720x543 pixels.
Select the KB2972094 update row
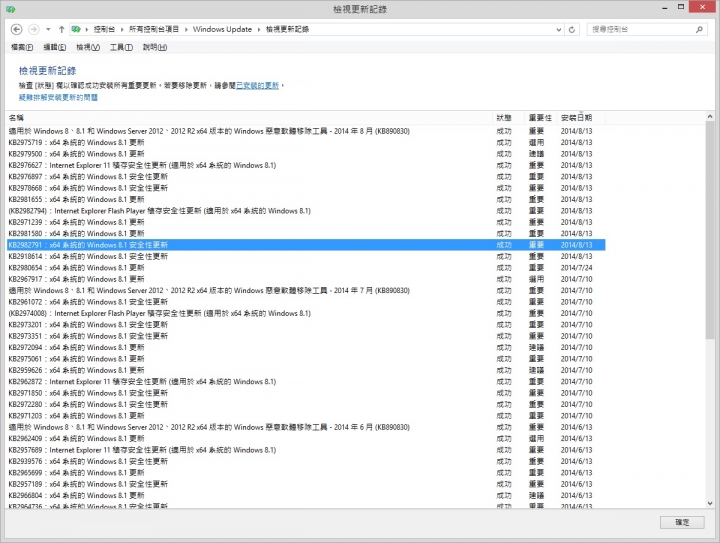coord(306,347)
